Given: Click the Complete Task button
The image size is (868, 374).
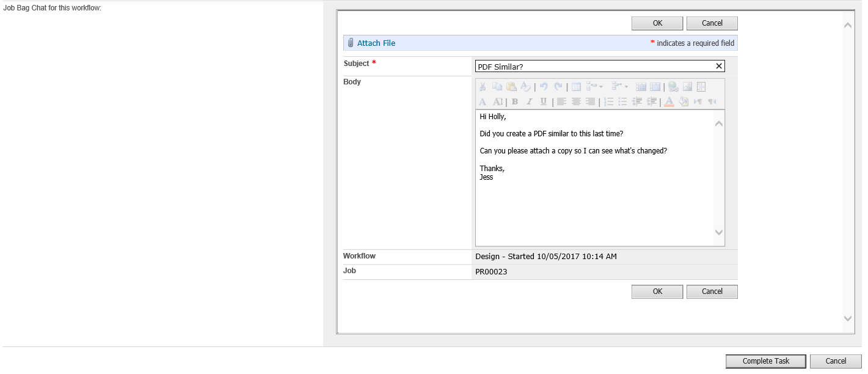Looking at the screenshot, I should click(766, 361).
